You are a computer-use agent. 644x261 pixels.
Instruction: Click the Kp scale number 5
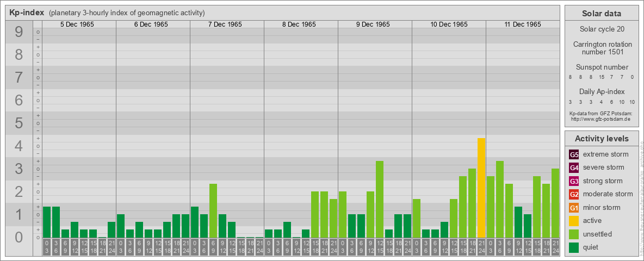(18, 123)
